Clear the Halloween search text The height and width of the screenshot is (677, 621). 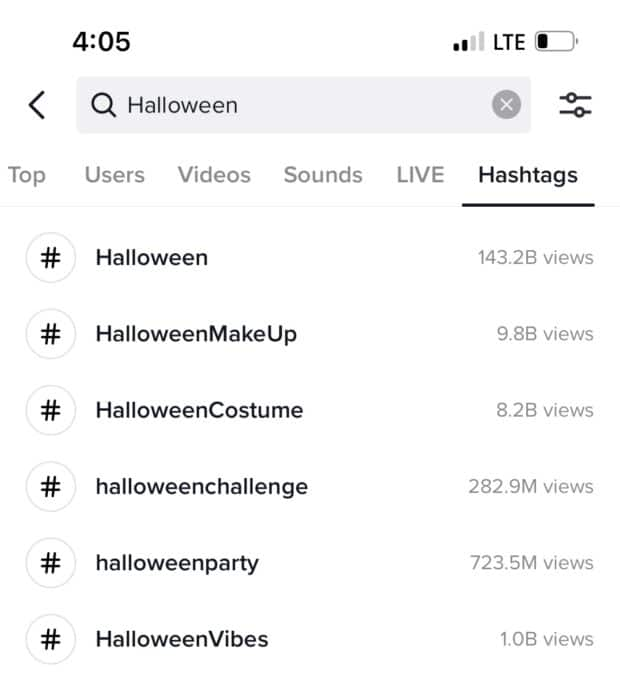pyautogui.click(x=506, y=104)
